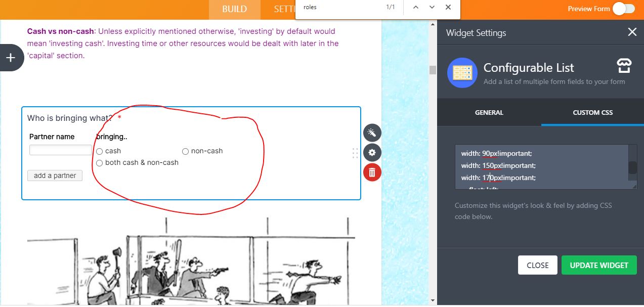This screenshot has height=307, width=644.
Task: Select the 'cash' radio option
Action: 100,151
